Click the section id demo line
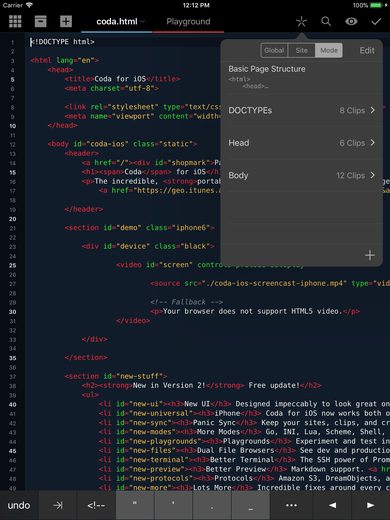The image size is (390, 520). tap(139, 228)
